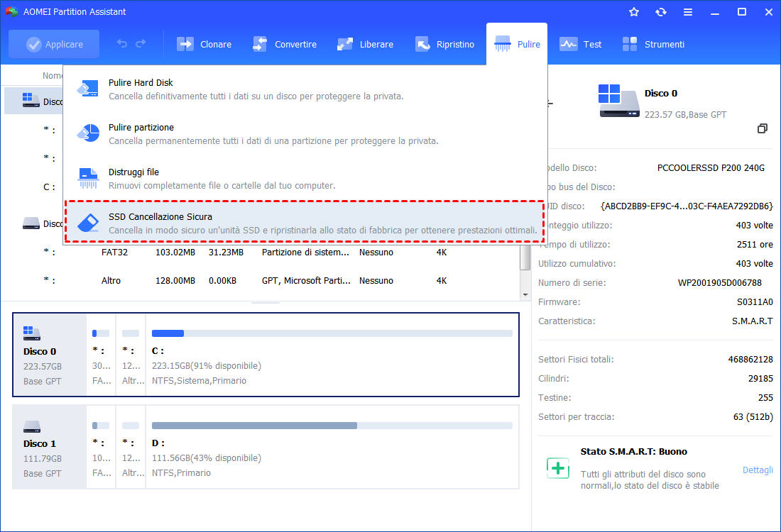Open the Convertire menu
Image resolution: width=781 pixels, height=532 pixels.
point(285,44)
